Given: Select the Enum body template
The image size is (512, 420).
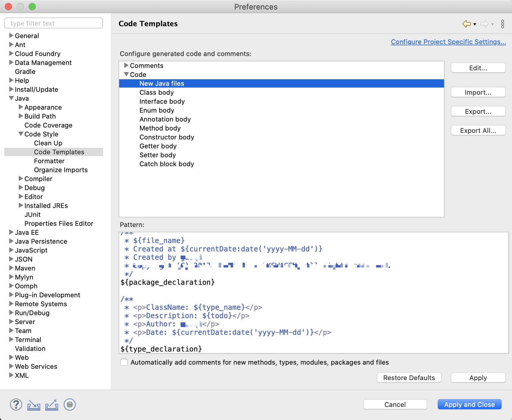Looking at the screenshot, I should [157, 110].
